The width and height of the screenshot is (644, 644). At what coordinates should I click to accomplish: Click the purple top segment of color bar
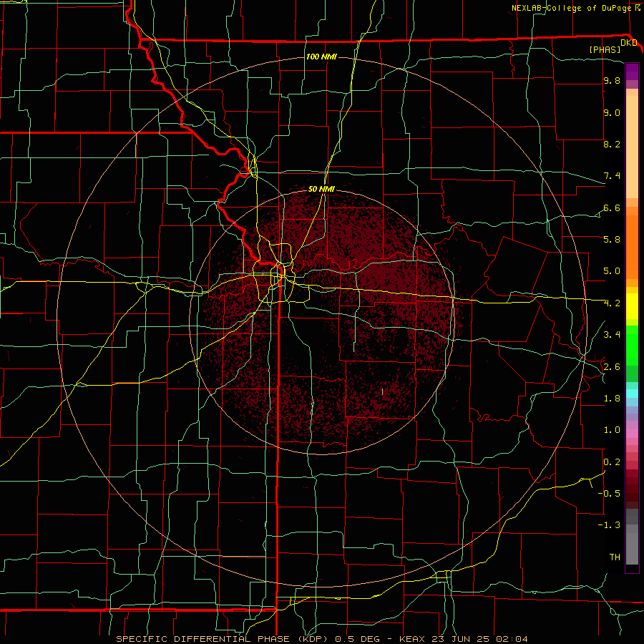pos(632,72)
